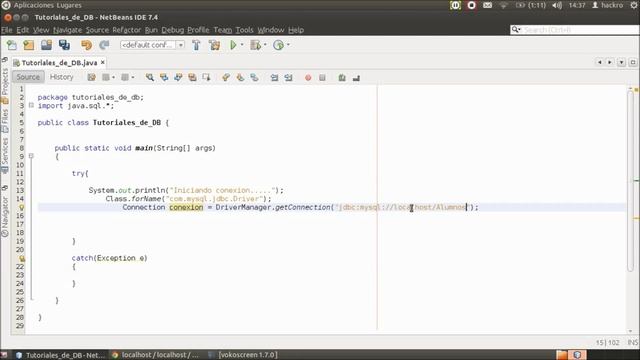
Task: Open the Window menu
Action: pyautogui.click(x=271, y=30)
